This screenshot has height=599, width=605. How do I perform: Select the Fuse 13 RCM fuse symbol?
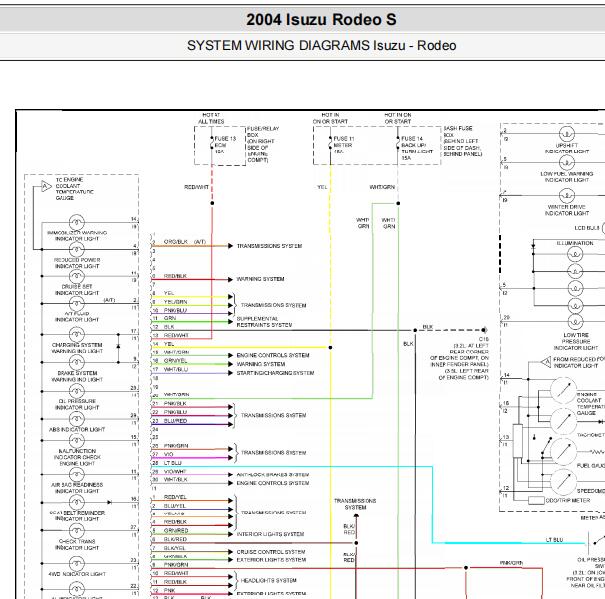tap(212, 145)
